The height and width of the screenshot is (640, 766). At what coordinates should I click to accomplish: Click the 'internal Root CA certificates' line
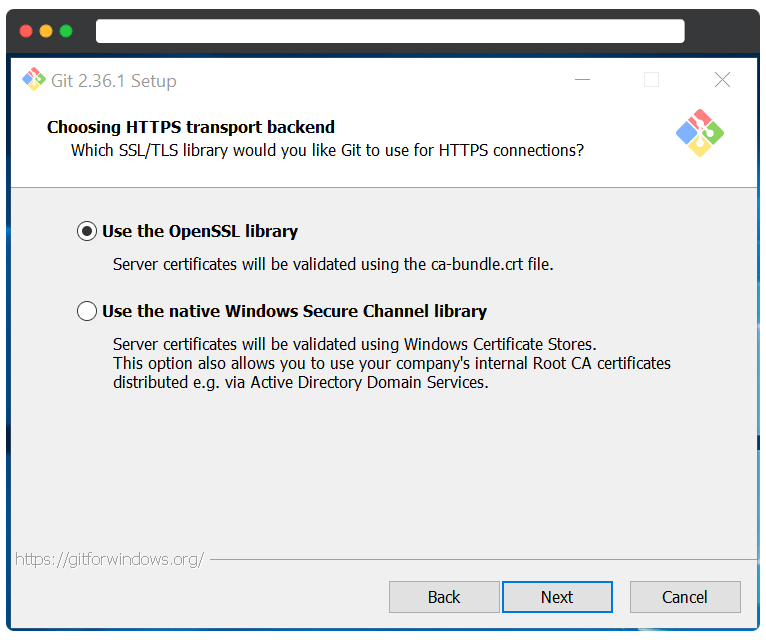392,363
